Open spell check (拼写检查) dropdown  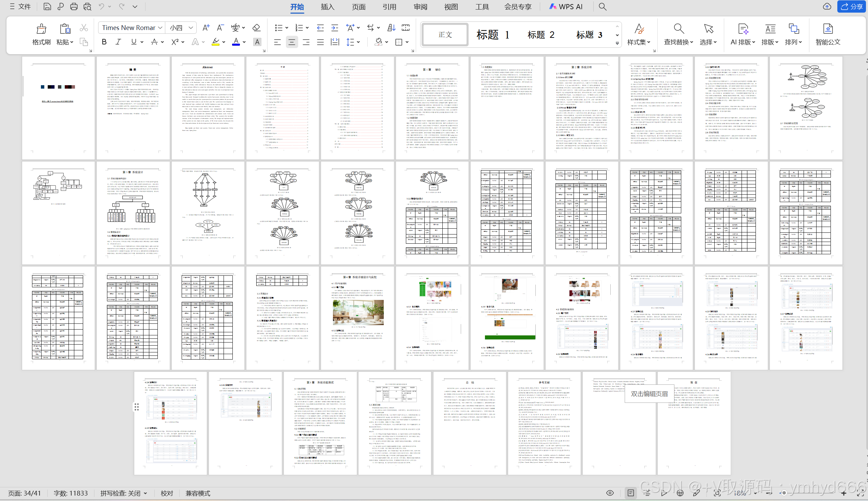pos(124,493)
